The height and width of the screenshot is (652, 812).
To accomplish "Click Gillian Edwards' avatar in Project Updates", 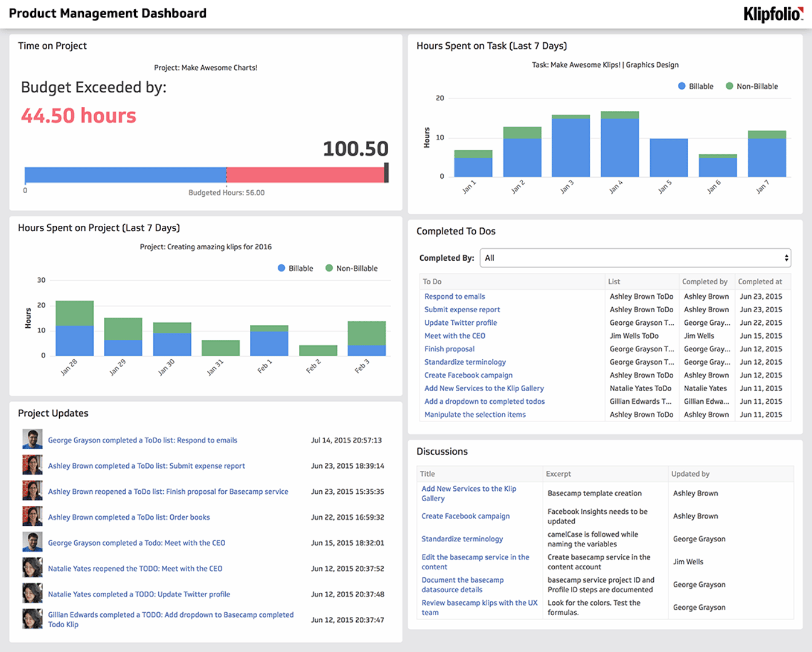I will click(x=33, y=619).
